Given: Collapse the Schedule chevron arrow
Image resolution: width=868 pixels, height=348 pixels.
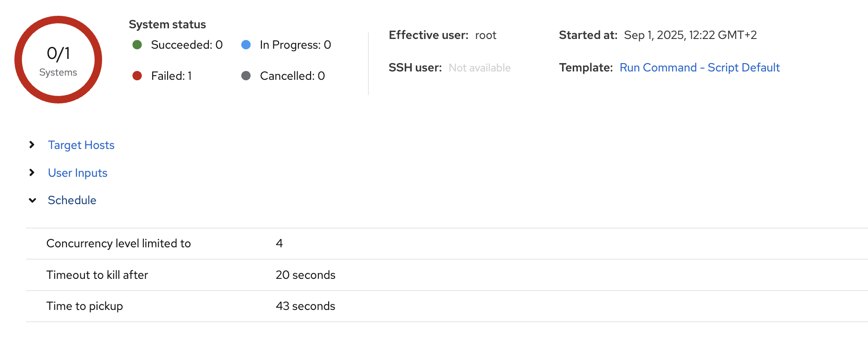Looking at the screenshot, I should pos(32,200).
